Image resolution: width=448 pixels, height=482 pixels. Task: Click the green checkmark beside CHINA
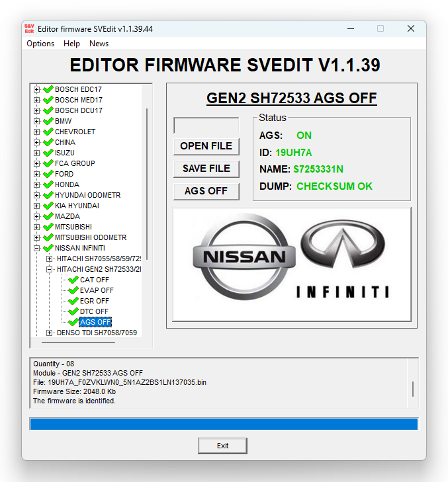pyautogui.click(x=48, y=142)
